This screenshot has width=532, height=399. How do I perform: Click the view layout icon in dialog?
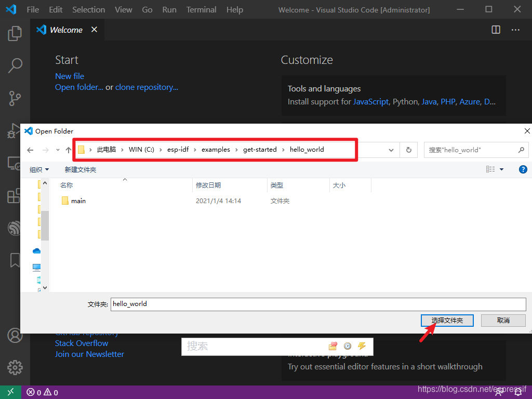click(490, 169)
